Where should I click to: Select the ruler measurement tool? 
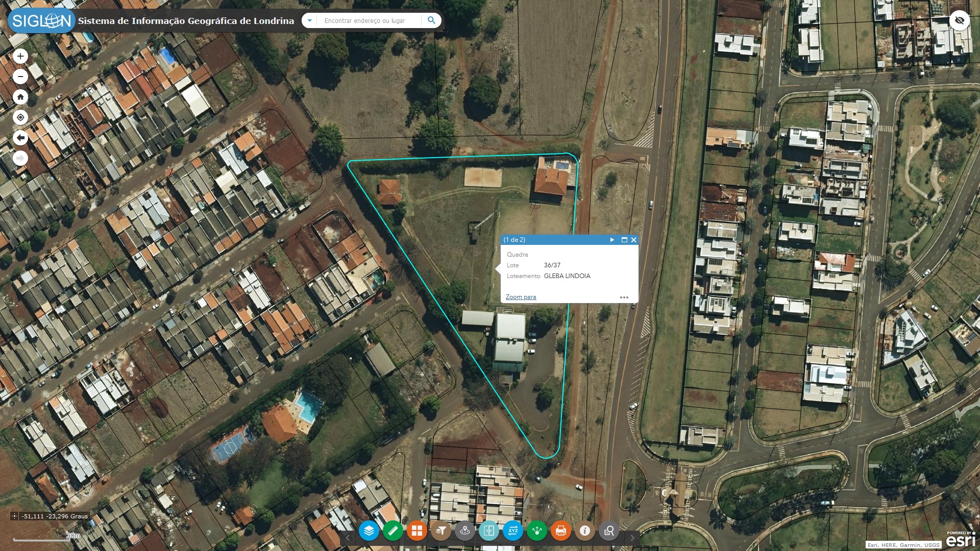pyautogui.click(x=393, y=531)
